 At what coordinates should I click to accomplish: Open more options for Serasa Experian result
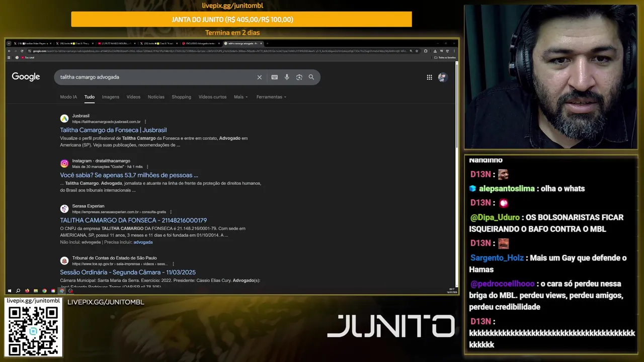pyautogui.click(x=171, y=212)
